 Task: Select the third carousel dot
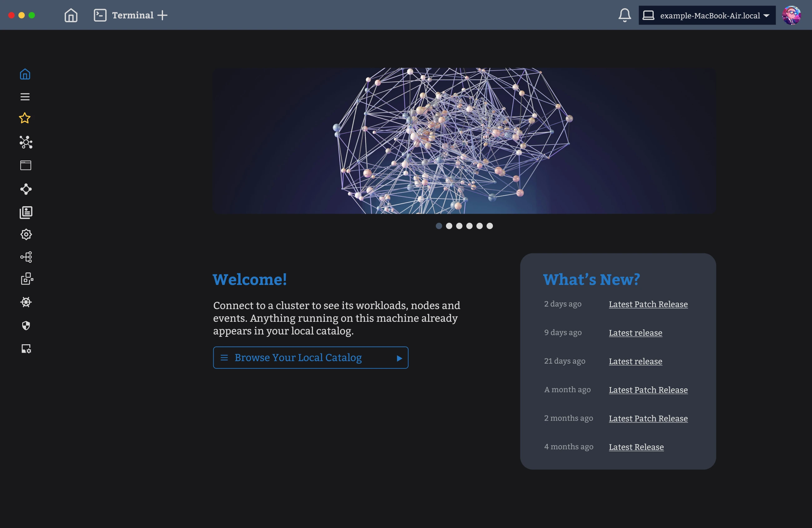click(459, 226)
